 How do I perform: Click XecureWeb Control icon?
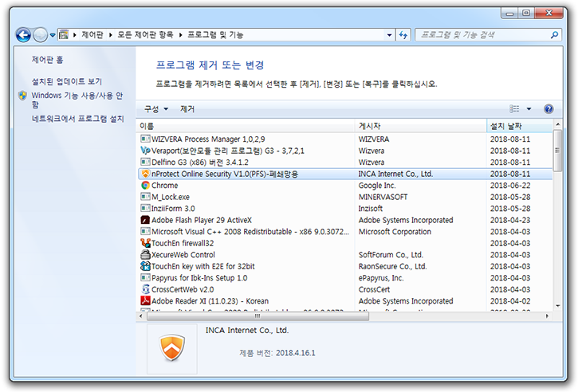[145, 255]
